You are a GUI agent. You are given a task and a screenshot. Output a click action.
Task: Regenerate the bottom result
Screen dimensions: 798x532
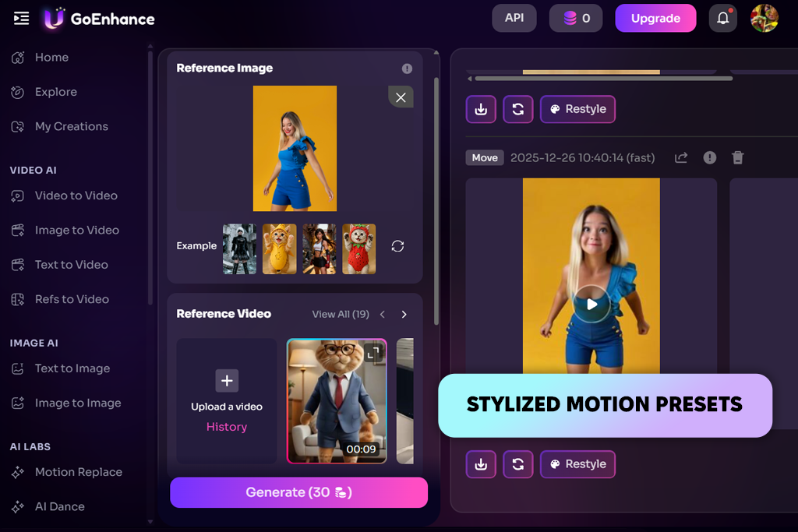(518, 464)
